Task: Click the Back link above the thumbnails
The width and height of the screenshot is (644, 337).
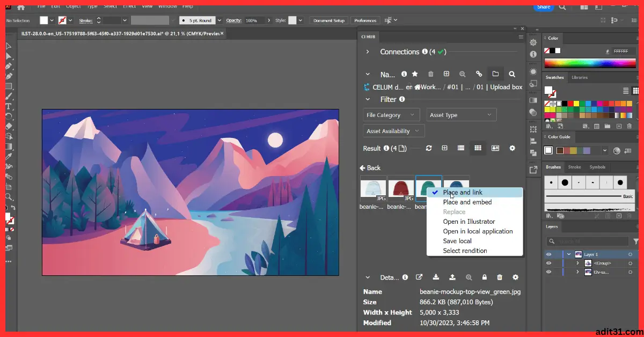Action: coord(371,167)
